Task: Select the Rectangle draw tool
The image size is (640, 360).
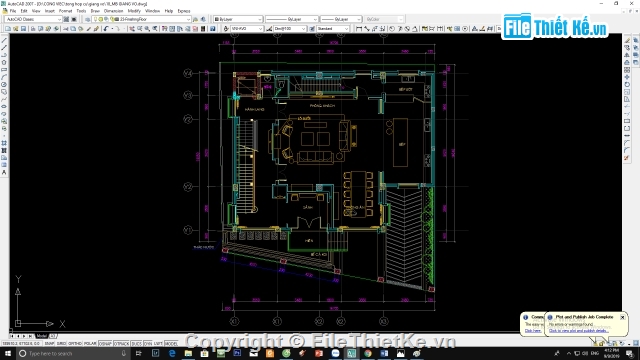Action: point(4,70)
